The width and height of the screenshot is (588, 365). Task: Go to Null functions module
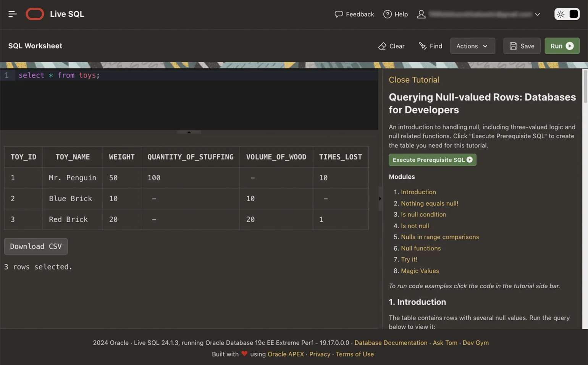pyautogui.click(x=420, y=248)
